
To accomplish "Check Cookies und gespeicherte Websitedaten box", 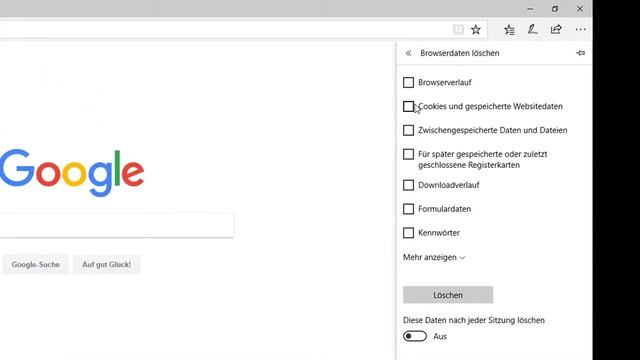I will pyautogui.click(x=408, y=107).
